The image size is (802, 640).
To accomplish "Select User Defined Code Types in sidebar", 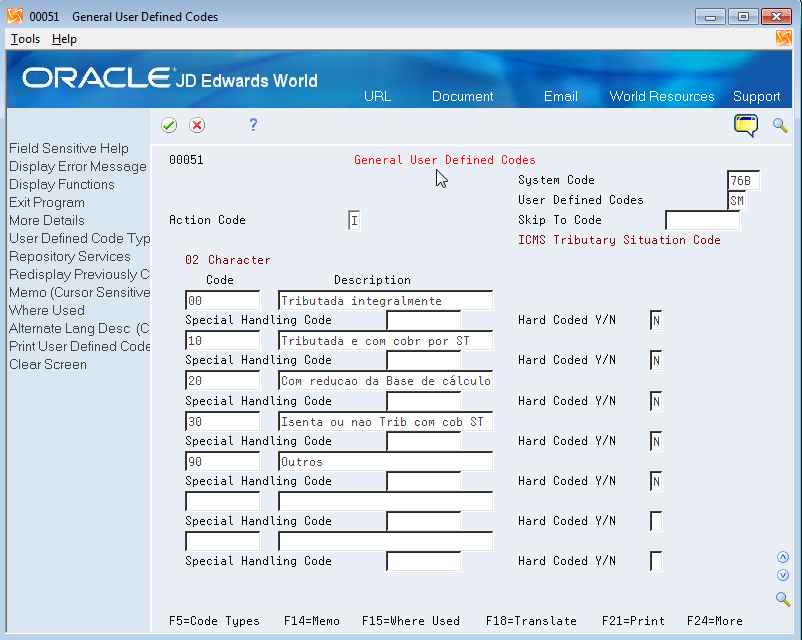I will 79,238.
